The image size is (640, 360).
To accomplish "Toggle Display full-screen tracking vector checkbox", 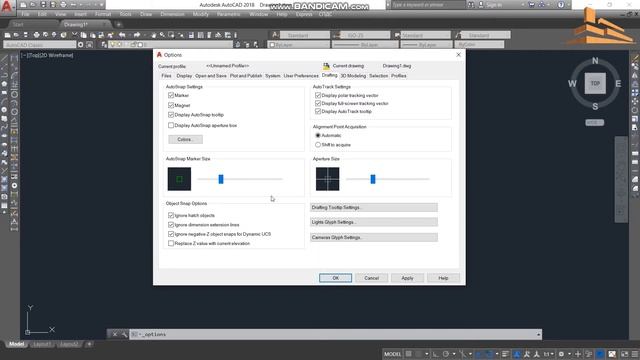I will pos(318,103).
